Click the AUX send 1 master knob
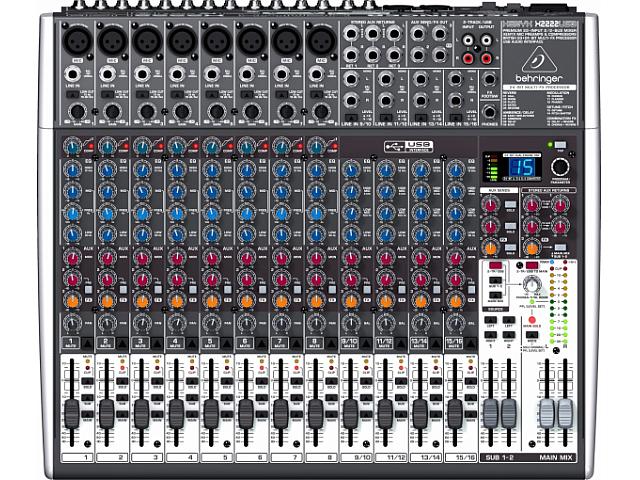This screenshot has height=480, width=640. (491, 205)
